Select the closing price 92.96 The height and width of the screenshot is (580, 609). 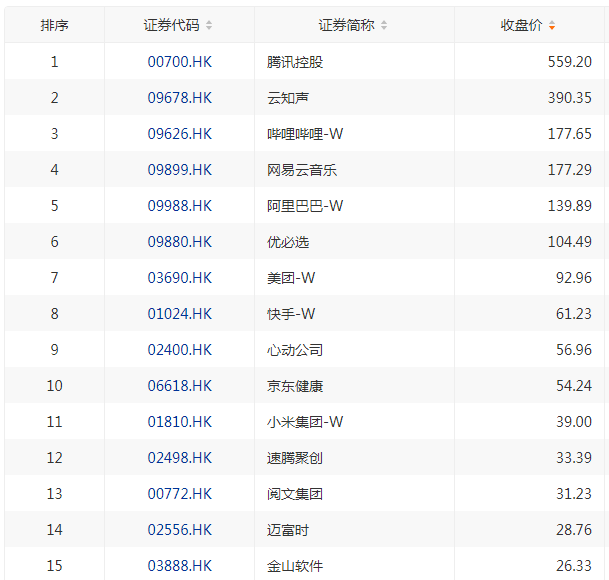(574, 278)
